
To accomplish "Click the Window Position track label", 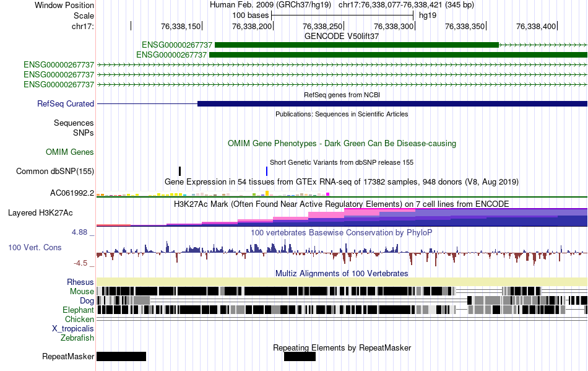I will tap(64, 5).
